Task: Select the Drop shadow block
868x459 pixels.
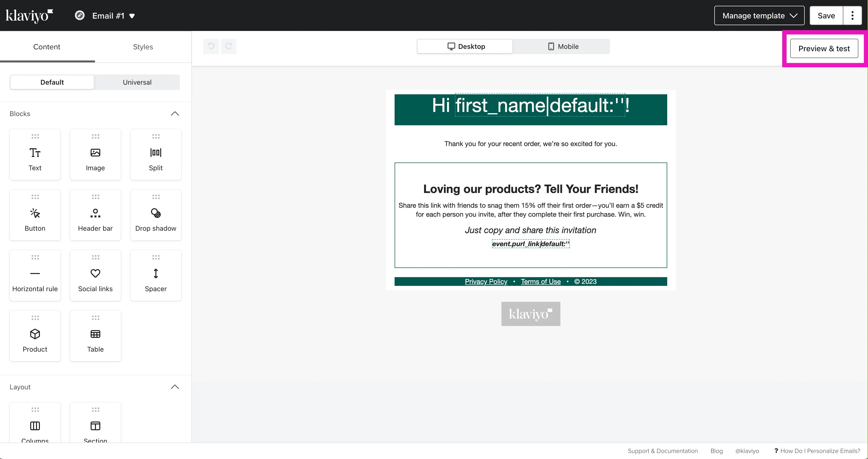Action: (x=156, y=215)
